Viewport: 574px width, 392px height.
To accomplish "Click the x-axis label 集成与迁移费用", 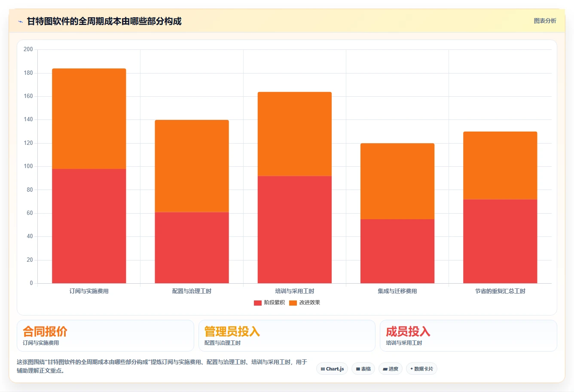I will (x=397, y=291).
